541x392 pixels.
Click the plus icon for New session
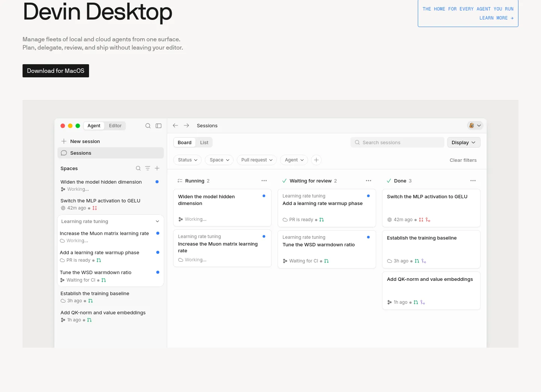[x=64, y=141]
